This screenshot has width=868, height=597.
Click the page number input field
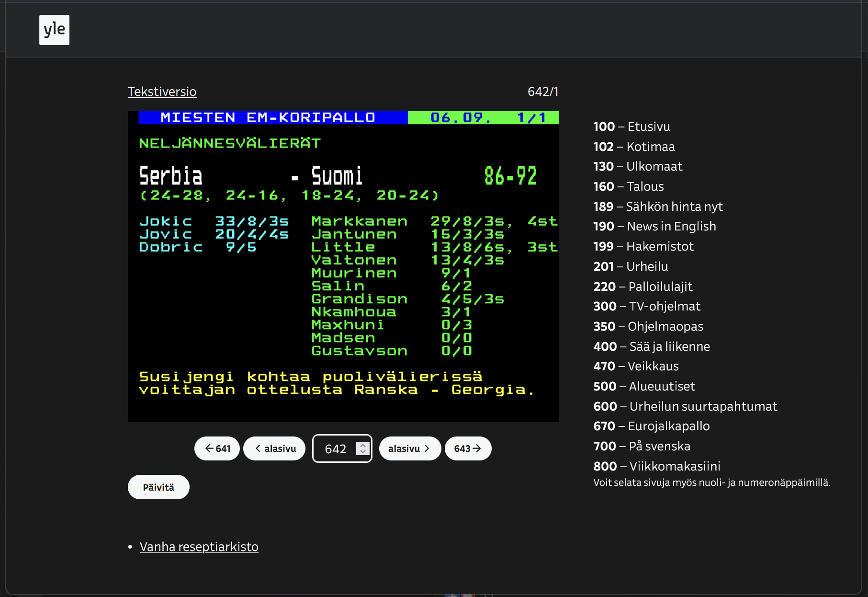coord(335,448)
